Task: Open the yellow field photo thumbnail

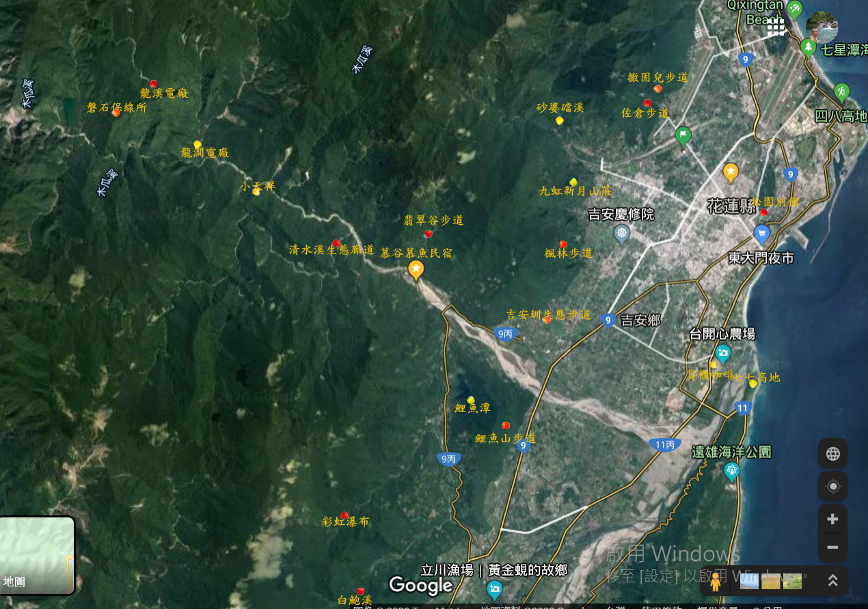Action: pyautogui.click(x=770, y=581)
